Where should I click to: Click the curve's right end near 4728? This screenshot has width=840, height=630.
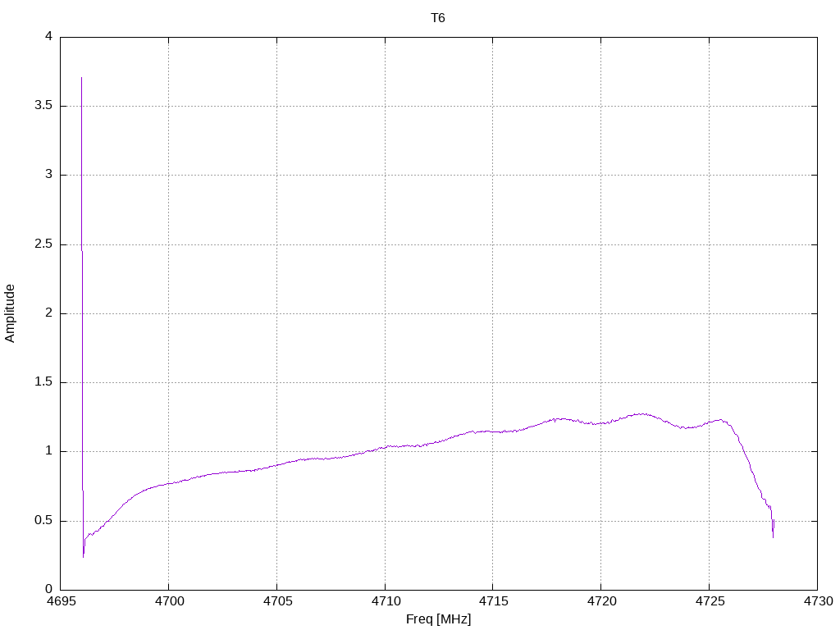[x=773, y=536]
